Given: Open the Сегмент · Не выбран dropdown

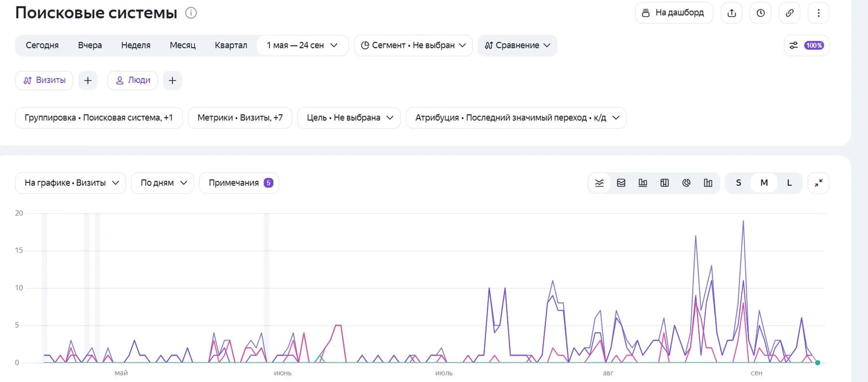Looking at the screenshot, I should pyautogui.click(x=413, y=46).
